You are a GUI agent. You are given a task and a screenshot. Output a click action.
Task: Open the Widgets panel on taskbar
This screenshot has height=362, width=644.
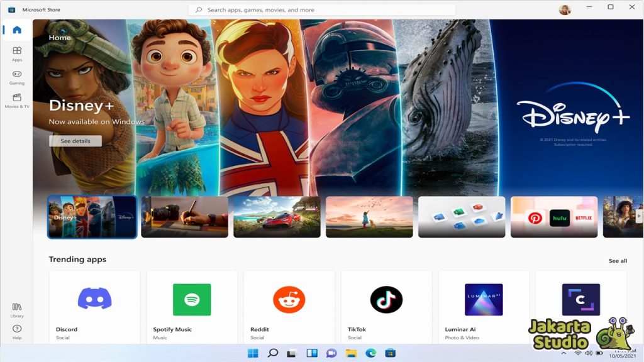312,353
